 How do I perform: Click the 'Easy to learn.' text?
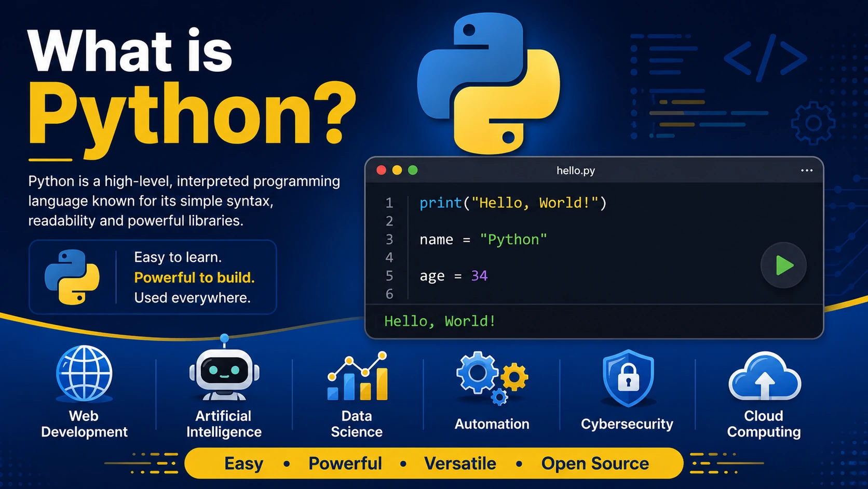(x=178, y=257)
